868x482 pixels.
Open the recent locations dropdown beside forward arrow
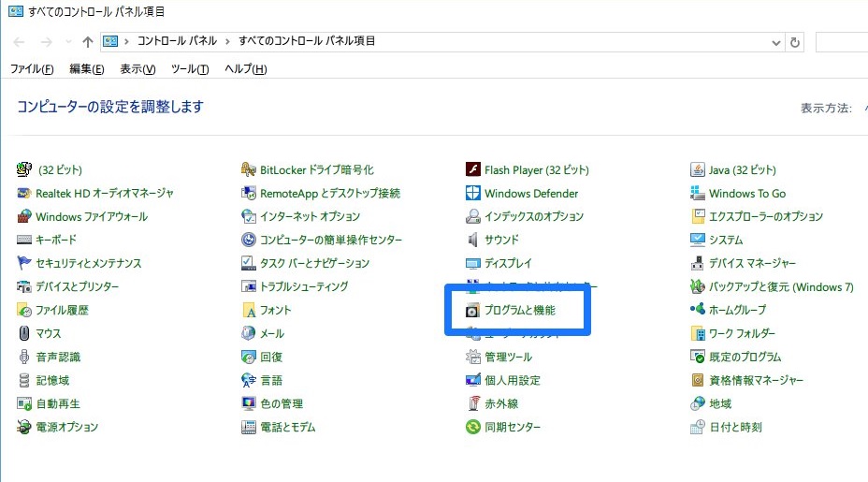68,41
